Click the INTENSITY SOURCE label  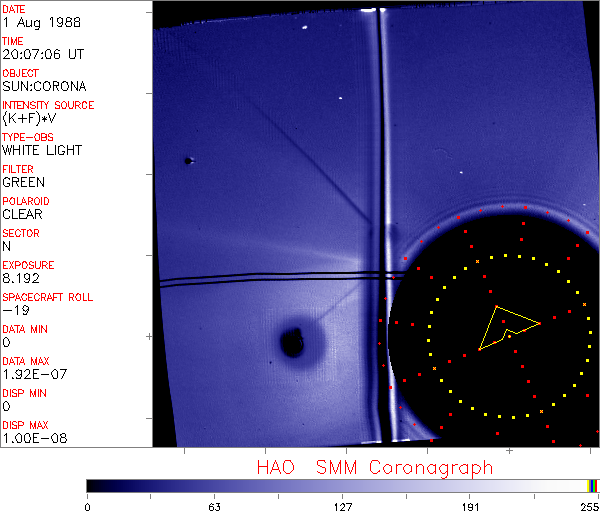pos(48,105)
